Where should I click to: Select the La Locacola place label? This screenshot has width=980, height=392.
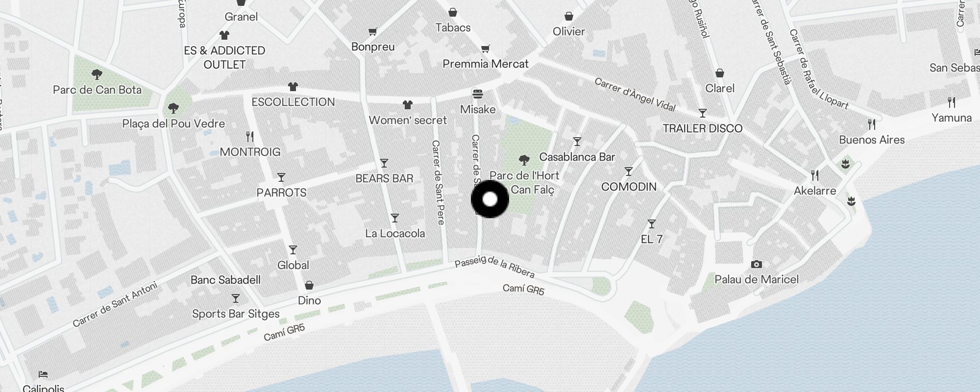[395, 233]
